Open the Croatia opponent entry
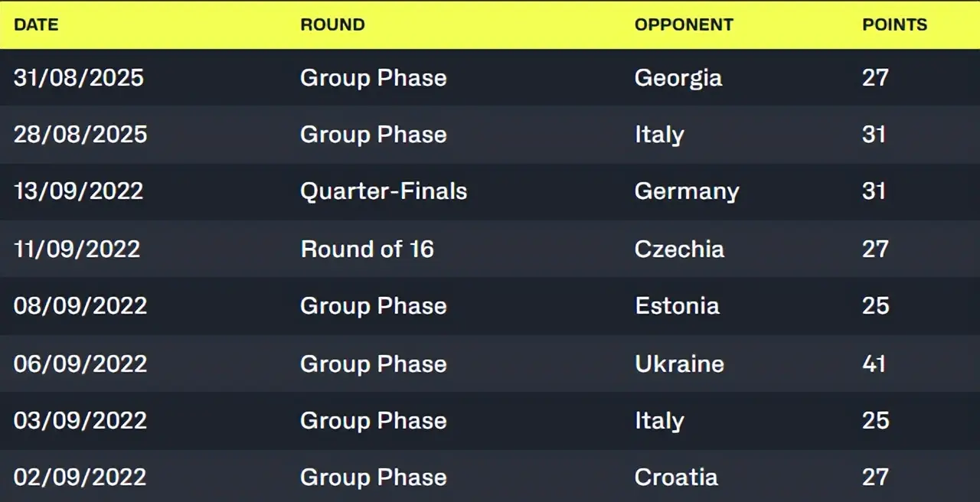The image size is (980, 502). pos(676,477)
